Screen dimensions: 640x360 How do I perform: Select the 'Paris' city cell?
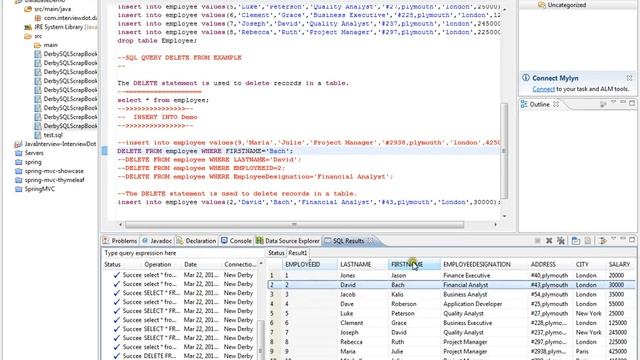point(582,351)
